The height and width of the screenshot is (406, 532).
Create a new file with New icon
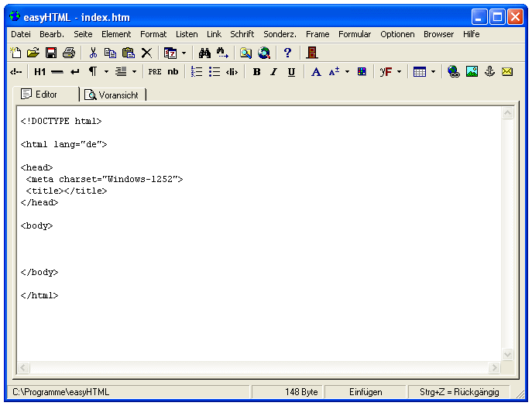(15, 53)
